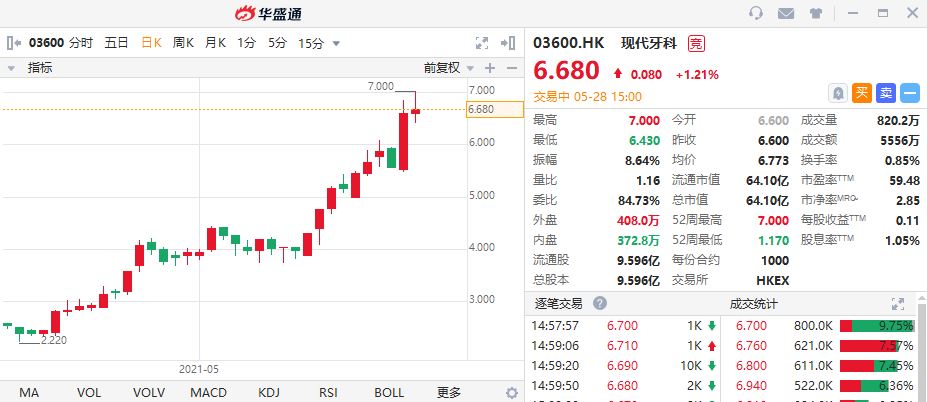Select the 日K daily candlestick tab
This screenshot has height=402, width=927.
[x=151, y=43]
